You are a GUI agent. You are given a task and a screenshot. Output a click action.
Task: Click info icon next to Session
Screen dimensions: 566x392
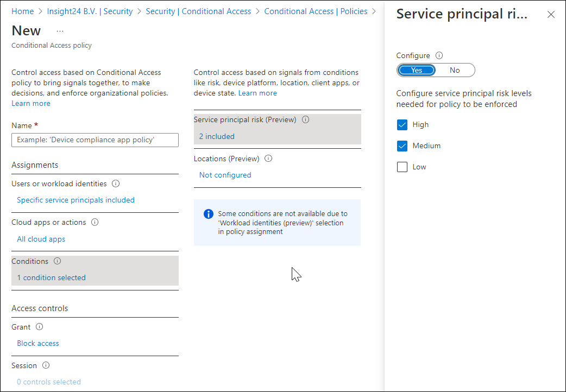46,365
